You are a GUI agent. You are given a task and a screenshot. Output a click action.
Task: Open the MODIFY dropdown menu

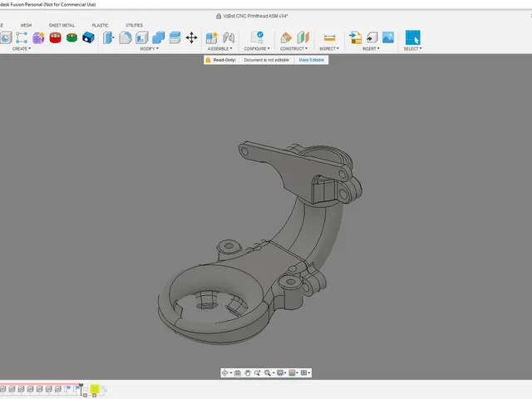click(150, 49)
